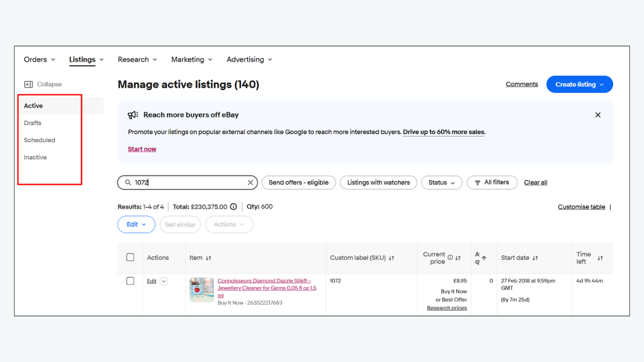Click the All filters icon button
The height and width of the screenshot is (362, 644).
(492, 183)
